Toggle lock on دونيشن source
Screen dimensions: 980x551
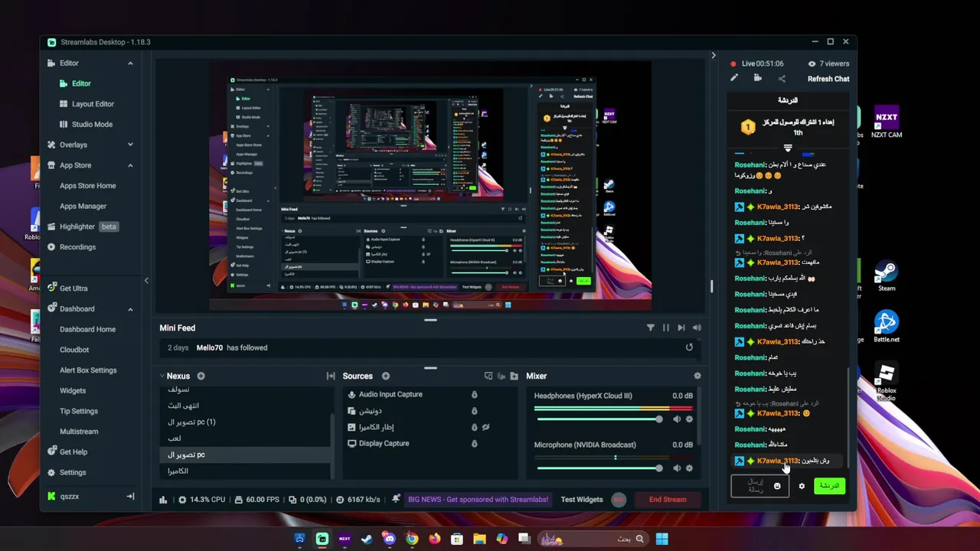point(474,411)
